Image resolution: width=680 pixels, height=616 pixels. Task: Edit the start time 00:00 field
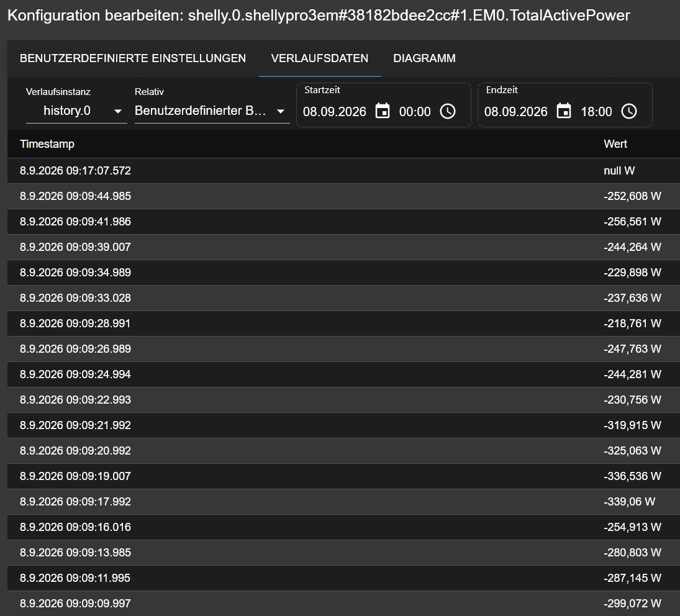[x=415, y=112]
